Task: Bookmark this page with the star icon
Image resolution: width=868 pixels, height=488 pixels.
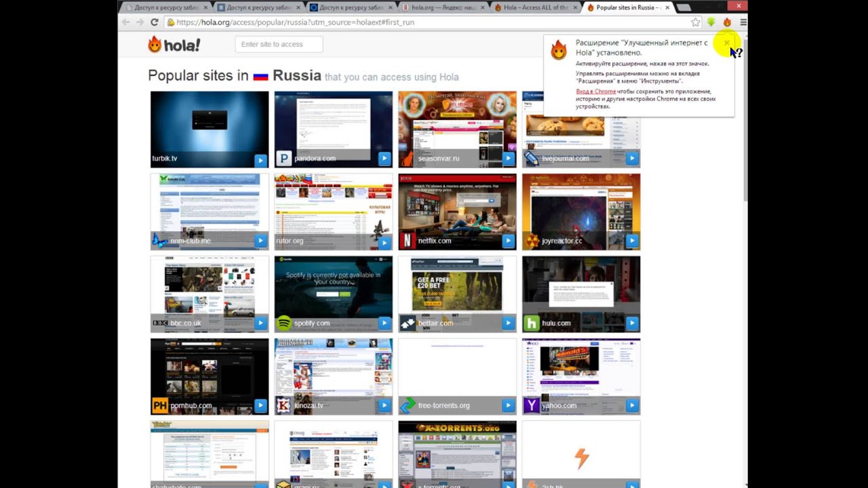Action: 695,22
